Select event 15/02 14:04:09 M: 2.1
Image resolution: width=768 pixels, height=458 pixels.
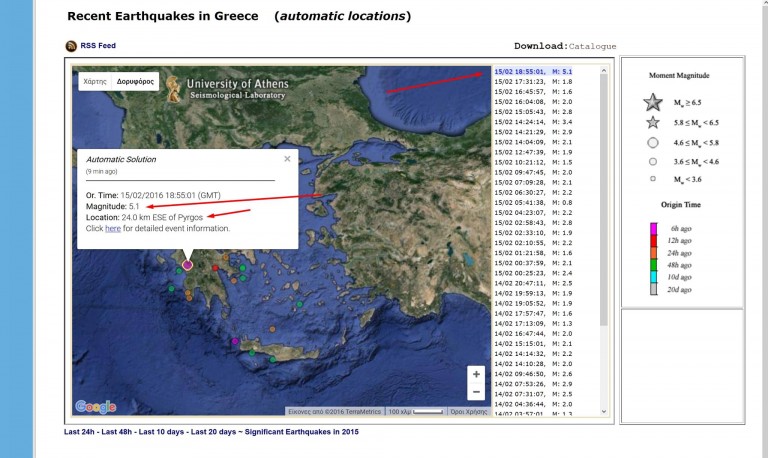point(533,142)
